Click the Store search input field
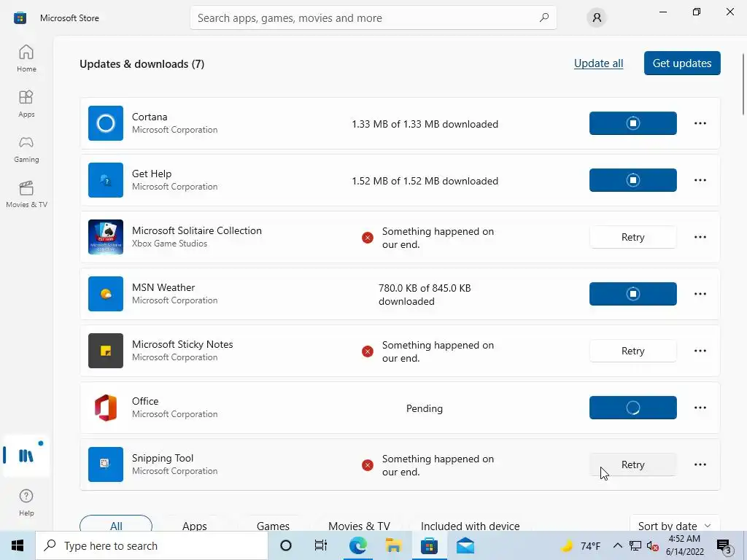This screenshot has width=747, height=560. (373, 17)
